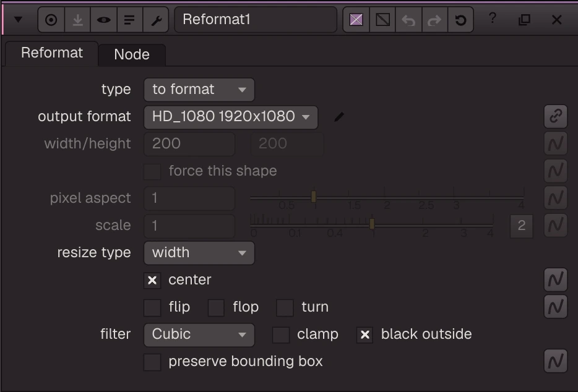Open the wrench tool menu
578x392 pixels.
click(156, 20)
